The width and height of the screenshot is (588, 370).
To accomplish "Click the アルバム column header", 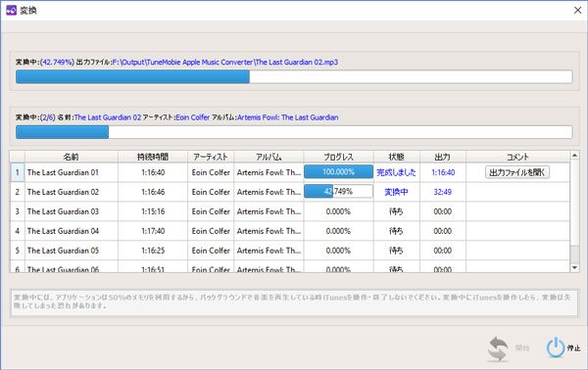I will [x=269, y=157].
